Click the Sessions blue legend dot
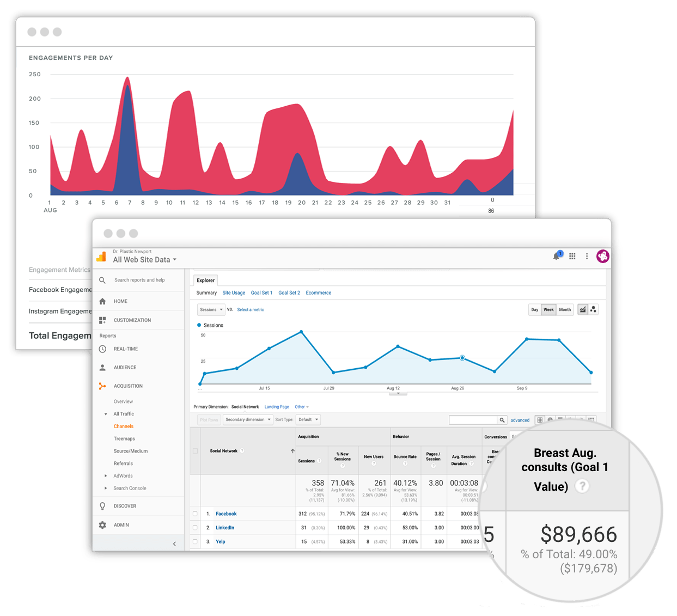Image resolution: width=677 pixels, height=616 pixels. 199,325
